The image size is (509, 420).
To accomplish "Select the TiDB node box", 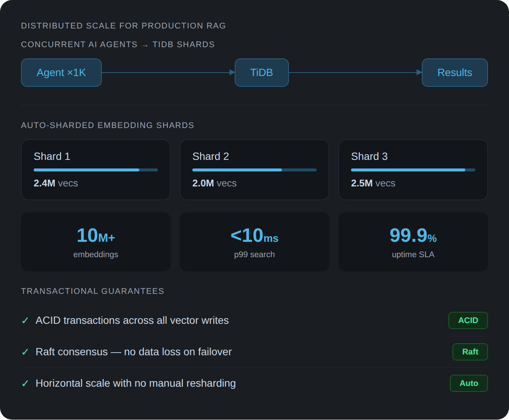I will (262, 73).
